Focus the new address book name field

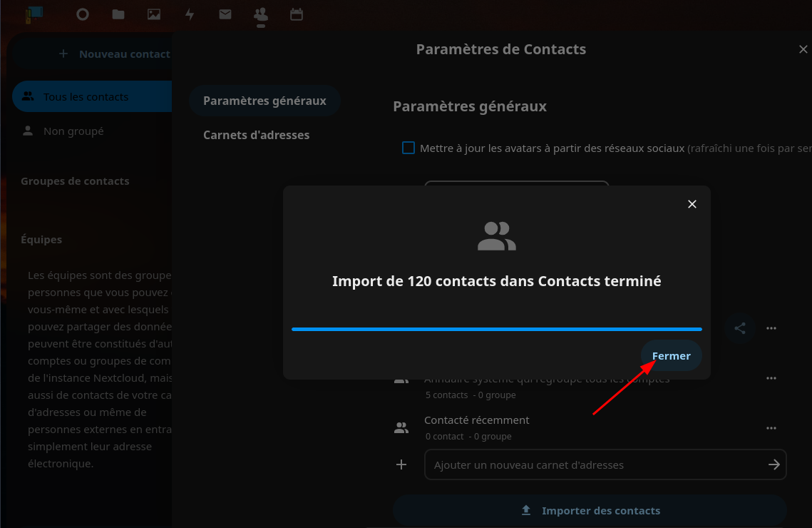(595, 464)
